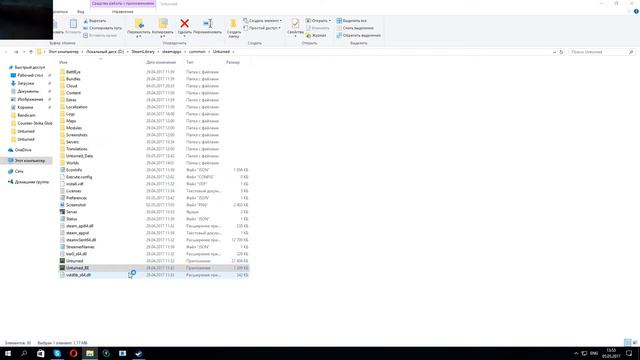Click Вставить ярлык in the clipboard group
640x360 pixels.
(100, 36)
